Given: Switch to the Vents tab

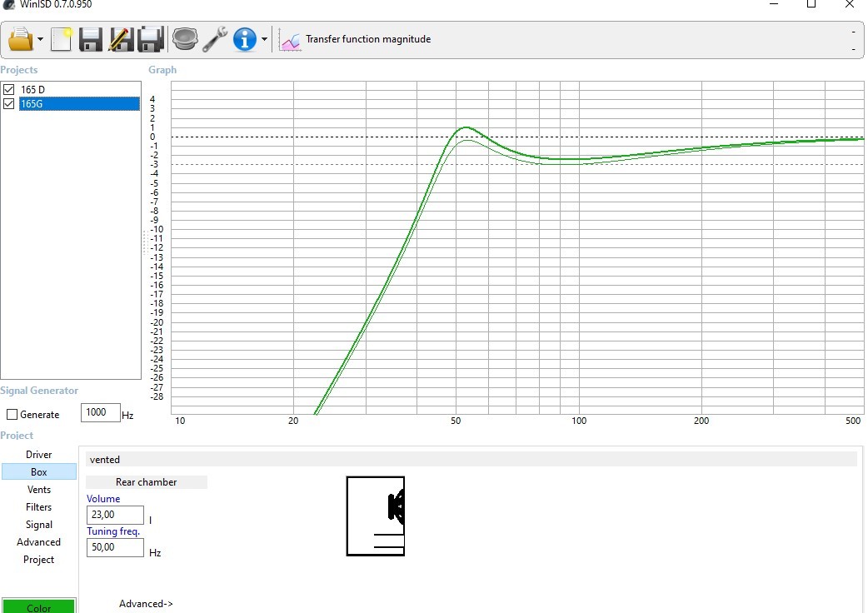Looking at the screenshot, I should pos(39,490).
